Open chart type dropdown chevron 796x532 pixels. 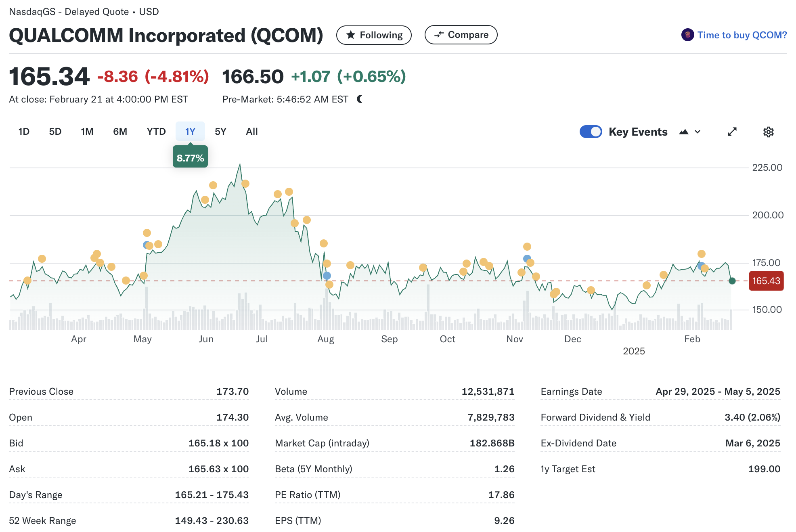(x=698, y=132)
